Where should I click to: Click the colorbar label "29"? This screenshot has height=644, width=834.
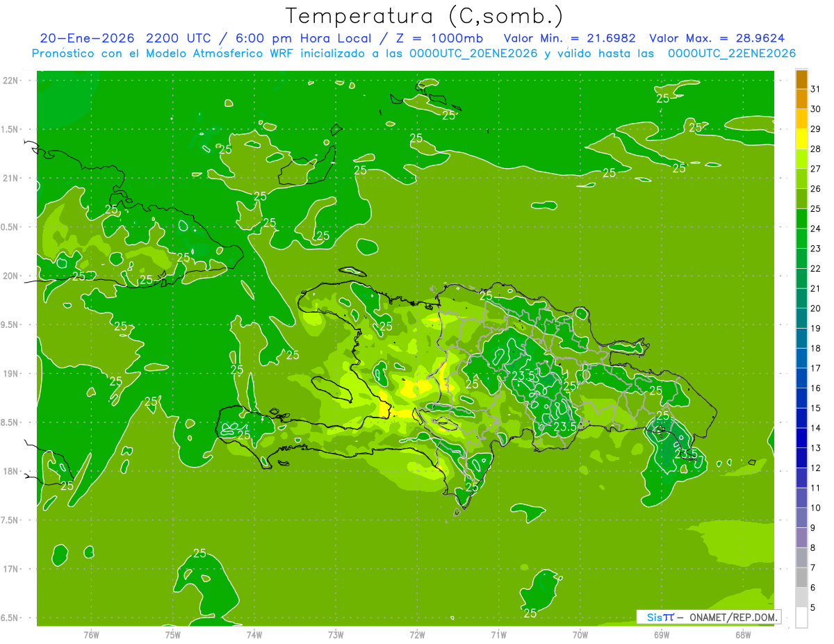point(816,129)
